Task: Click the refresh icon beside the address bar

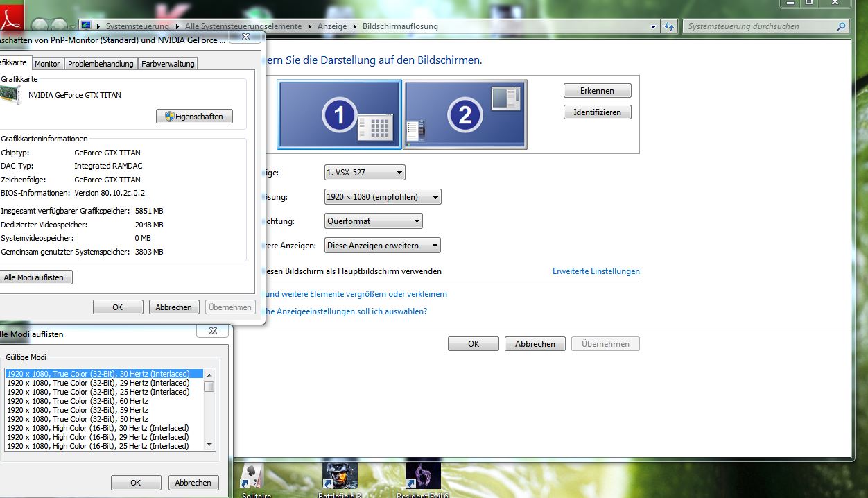Action: pyautogui.click(x=668, y=26)
